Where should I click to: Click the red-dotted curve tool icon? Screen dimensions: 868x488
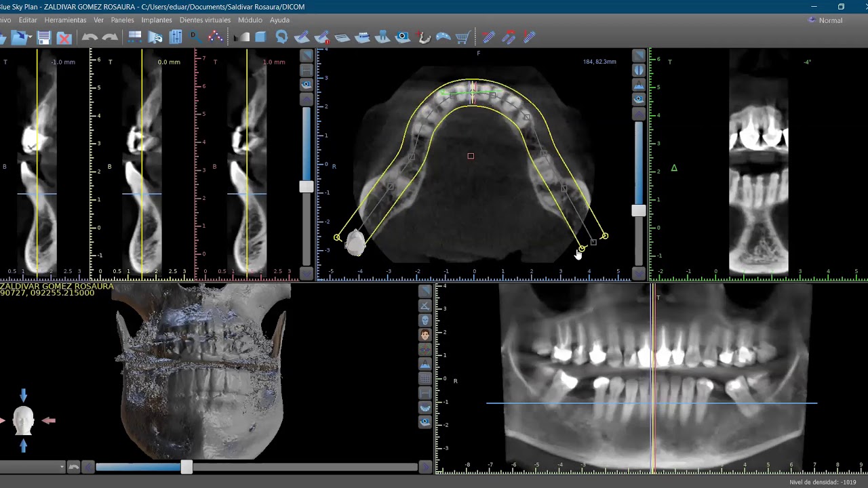[x=216, y=37]
